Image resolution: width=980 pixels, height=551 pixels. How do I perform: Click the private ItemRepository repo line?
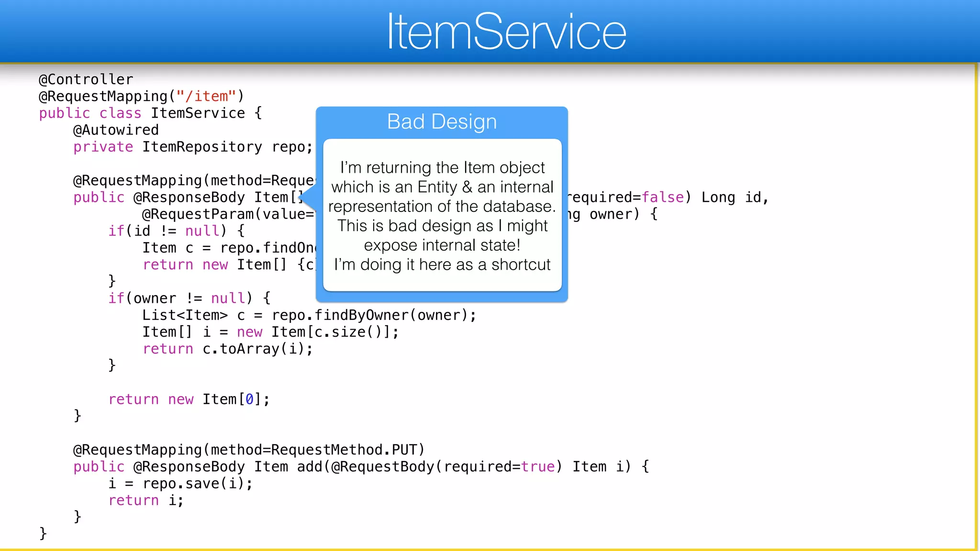[192, 147]
